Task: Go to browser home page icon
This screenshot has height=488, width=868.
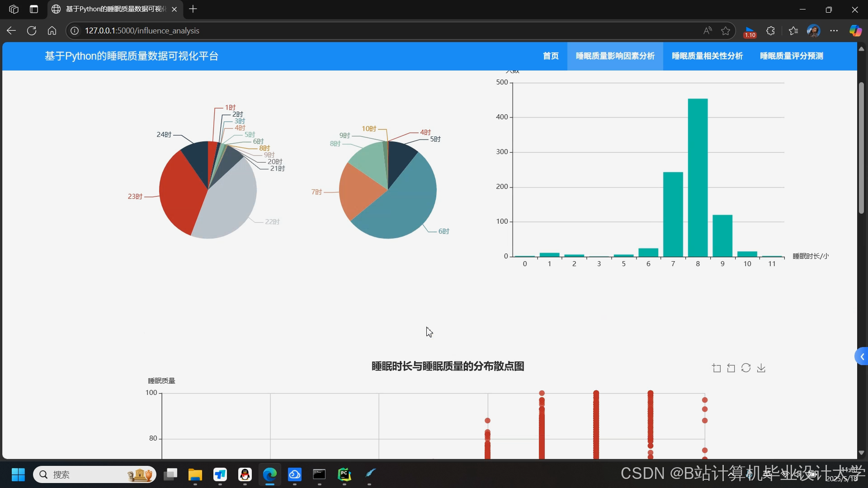Action: coord(52,31)
